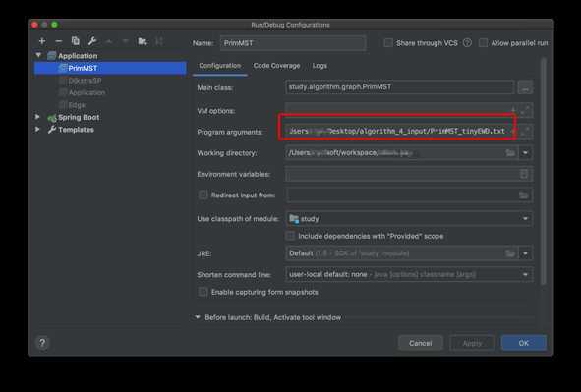
Task: Expand the Templates node
Action: click(x=37, y=129)
